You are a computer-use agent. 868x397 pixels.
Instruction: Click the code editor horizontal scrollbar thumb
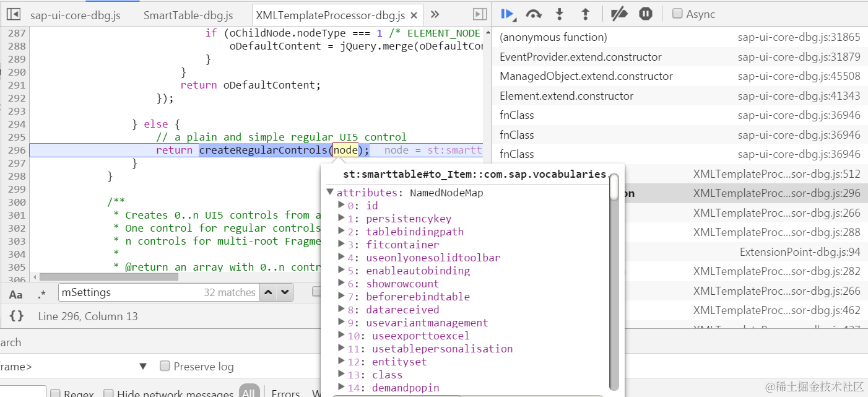coord(109,277)
